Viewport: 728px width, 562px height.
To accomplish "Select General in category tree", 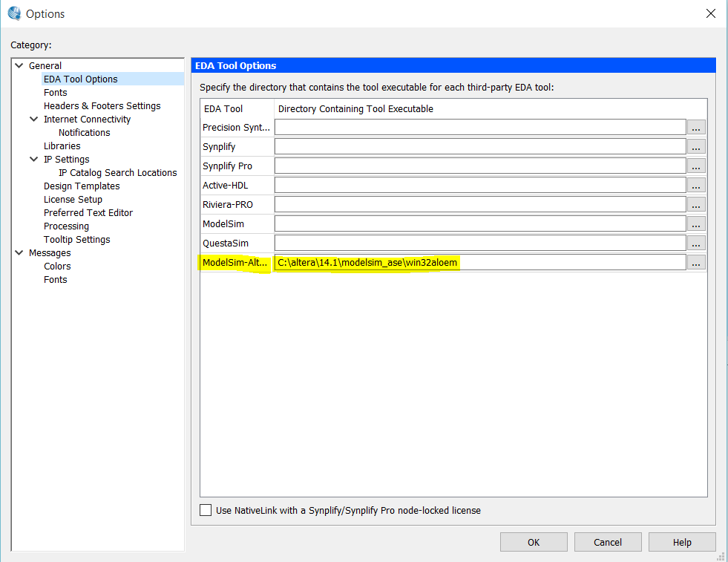I will point(45,65).
